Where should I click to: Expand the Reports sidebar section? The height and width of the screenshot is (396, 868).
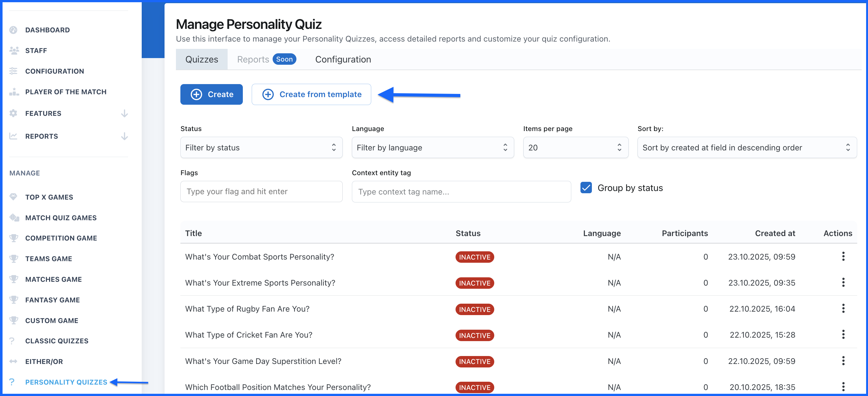[124, 136]
